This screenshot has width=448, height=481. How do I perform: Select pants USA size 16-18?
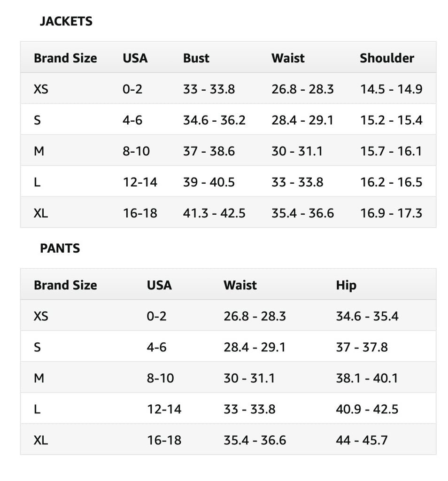(164, 440)
